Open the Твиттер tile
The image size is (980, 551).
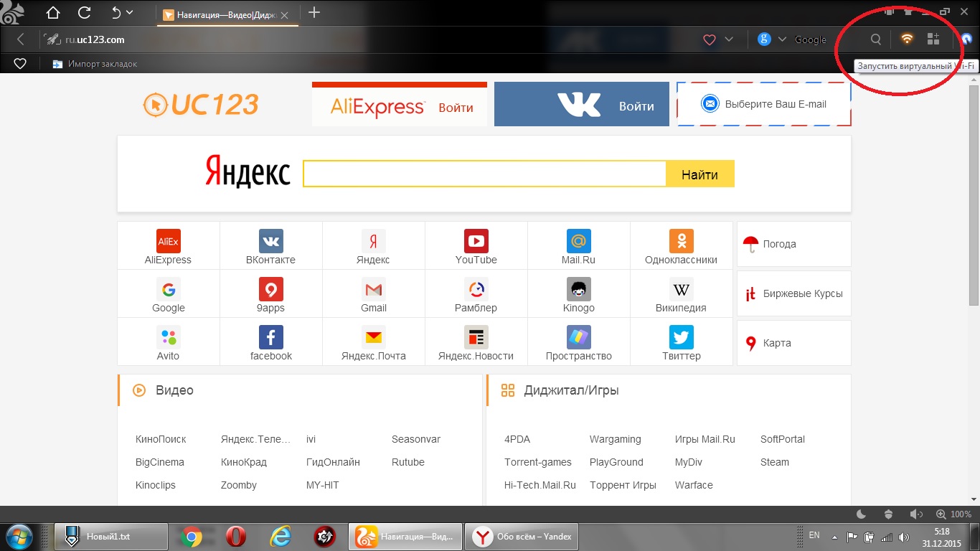(x=681, y=342)
